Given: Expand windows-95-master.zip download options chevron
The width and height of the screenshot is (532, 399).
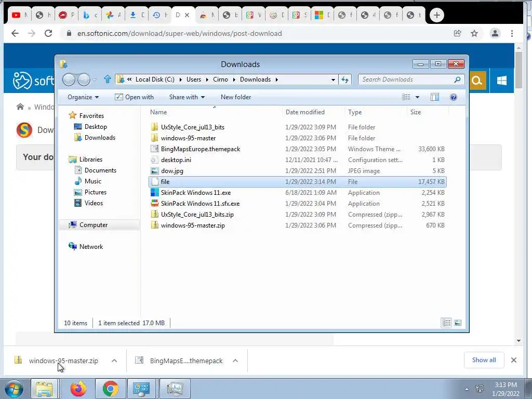Looking at the screenshot, I should [114, 361].
